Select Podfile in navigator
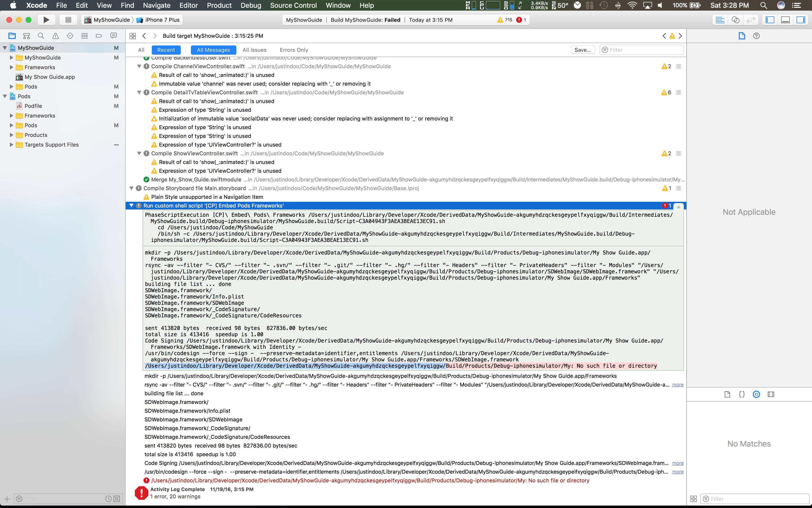 33,106
